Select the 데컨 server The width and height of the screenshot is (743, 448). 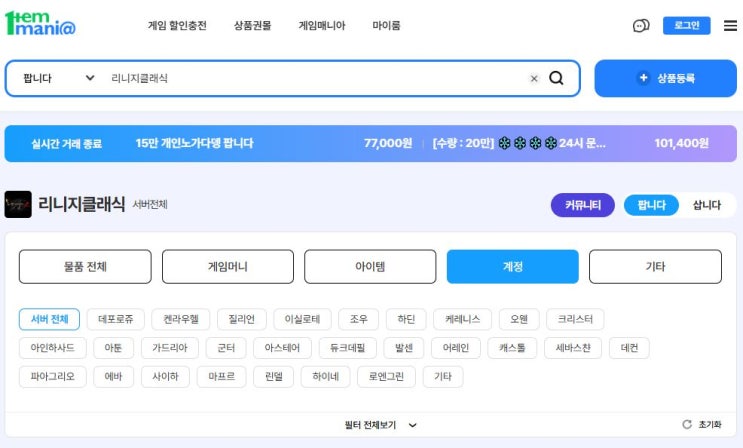[629, 348]
